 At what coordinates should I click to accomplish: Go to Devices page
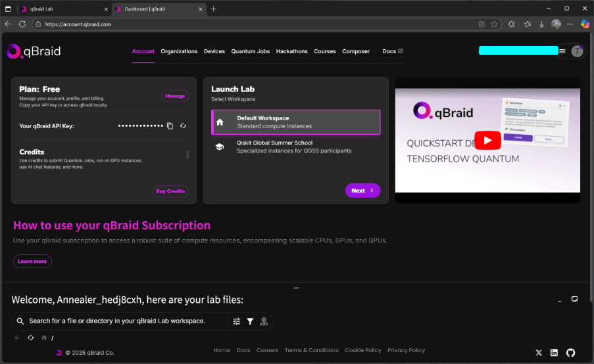click(214, 51)
